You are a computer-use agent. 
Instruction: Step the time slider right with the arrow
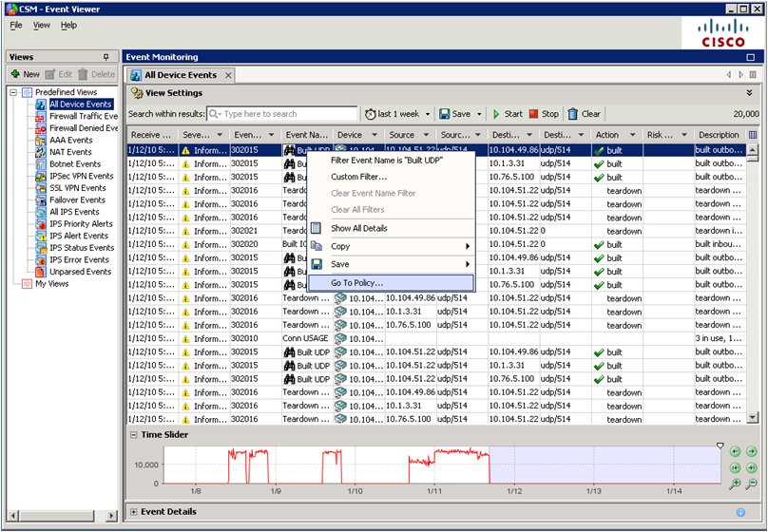click(751, 451)
